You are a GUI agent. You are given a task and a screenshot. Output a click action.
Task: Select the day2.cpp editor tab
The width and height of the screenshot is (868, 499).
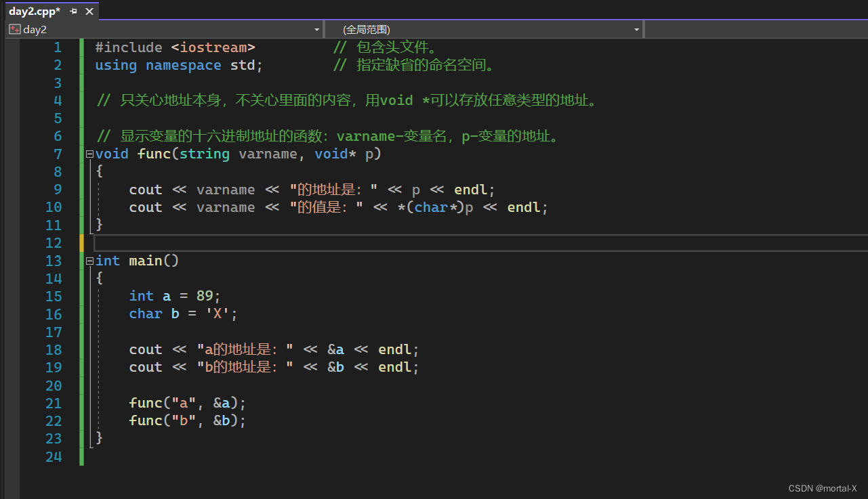point(34,11)
